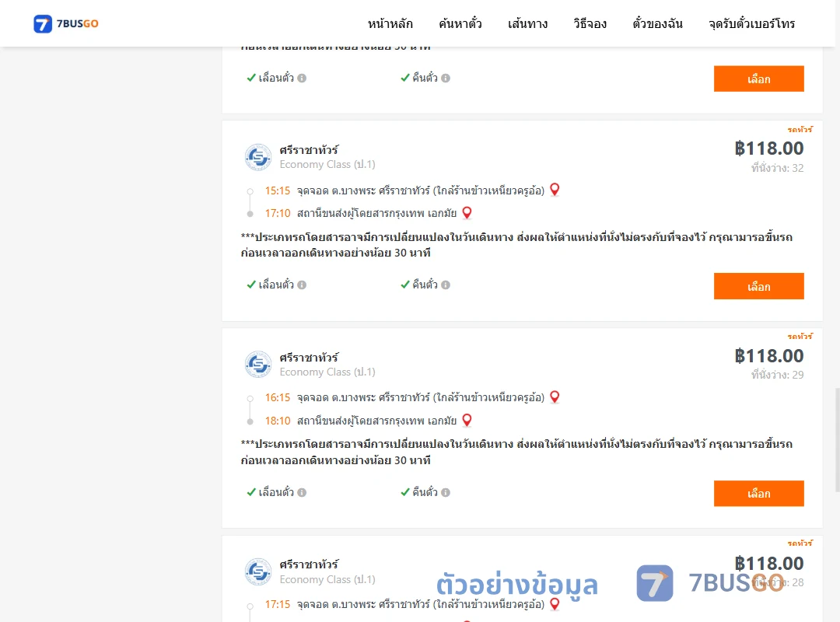The image size is (840, 622).
Task: Open the หน้าหลัก menu item
Action: [x=390, y=23]
